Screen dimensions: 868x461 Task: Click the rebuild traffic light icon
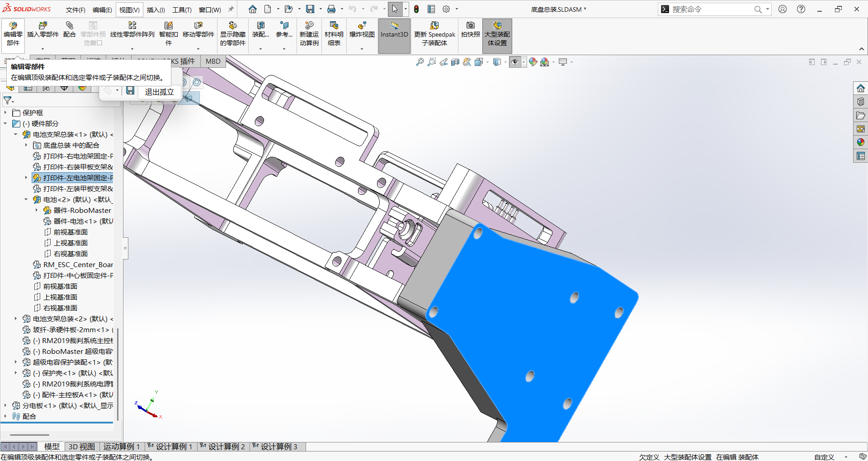pyautogui.click(x=416, y=9)
